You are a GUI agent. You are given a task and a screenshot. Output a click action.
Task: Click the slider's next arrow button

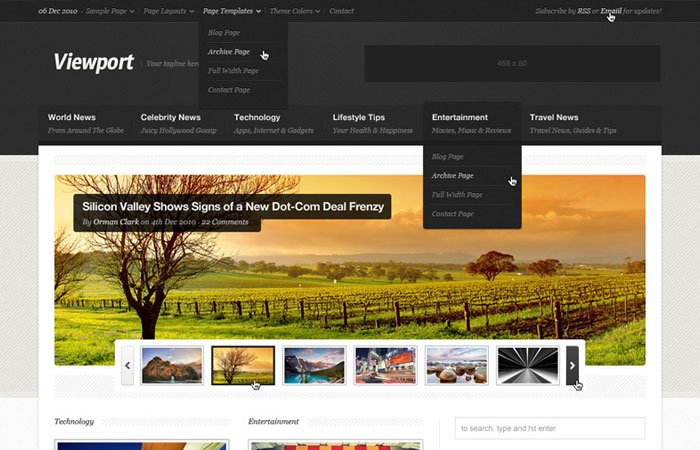pyautogui.click(x=572, y=366)
